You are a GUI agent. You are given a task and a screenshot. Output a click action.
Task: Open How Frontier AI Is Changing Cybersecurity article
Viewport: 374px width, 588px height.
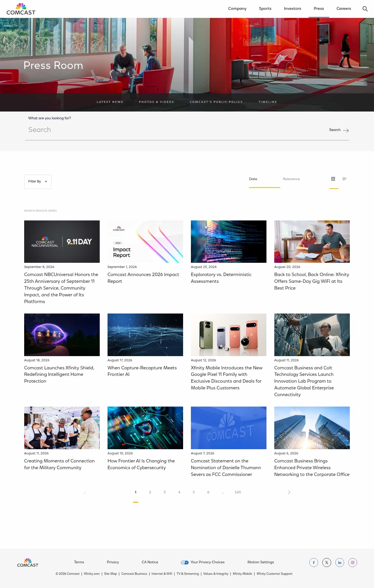click(x=141, y=464)
